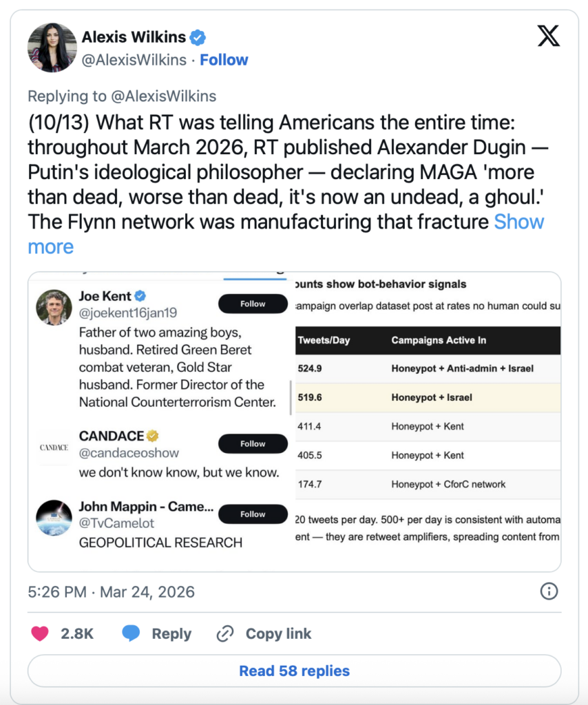The width and height of the screenshot is (588, 705).
Task: Click Joe Kent's profile picture
Action: tap(54, 308)
